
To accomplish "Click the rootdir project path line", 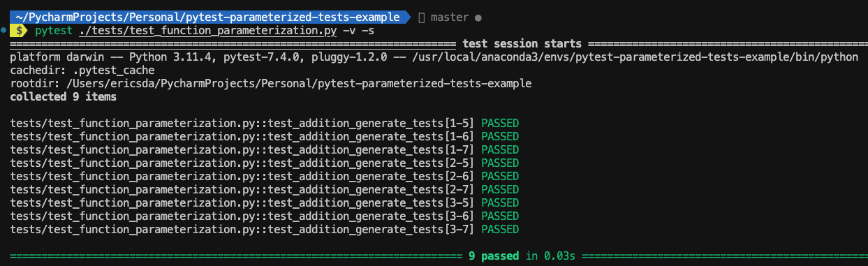I will click(271, 84).
